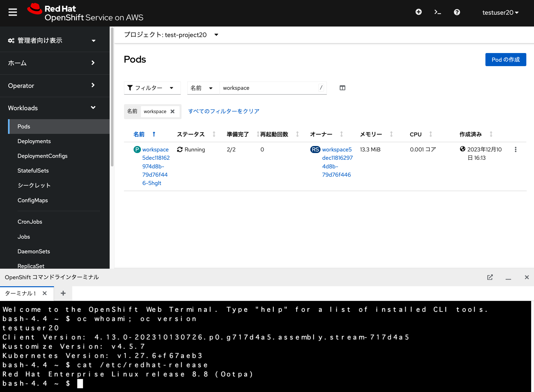Open the terminal in a new window
The width and height of the screenshot is (534, 392).
click(490, 277)
